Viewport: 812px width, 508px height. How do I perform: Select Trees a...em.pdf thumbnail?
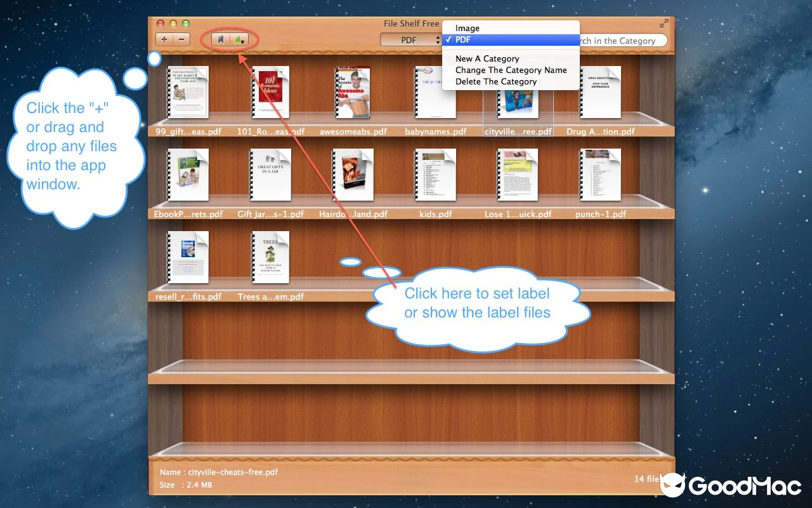click(270, 257)
